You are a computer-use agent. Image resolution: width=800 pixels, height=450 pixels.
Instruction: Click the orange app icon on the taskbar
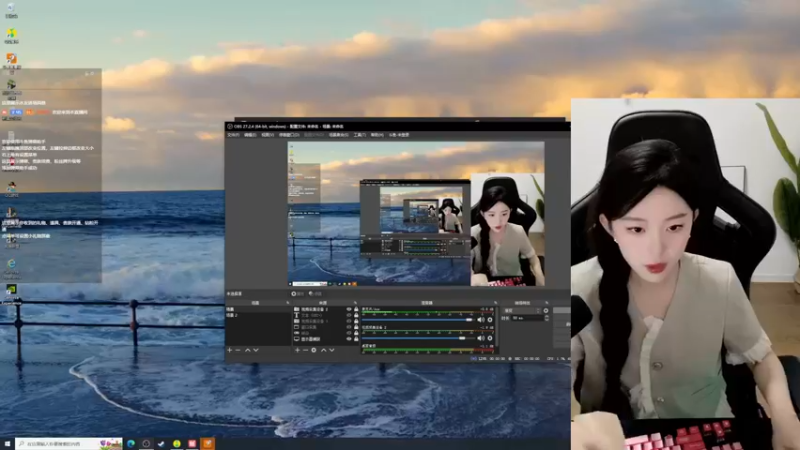point(207,443)
